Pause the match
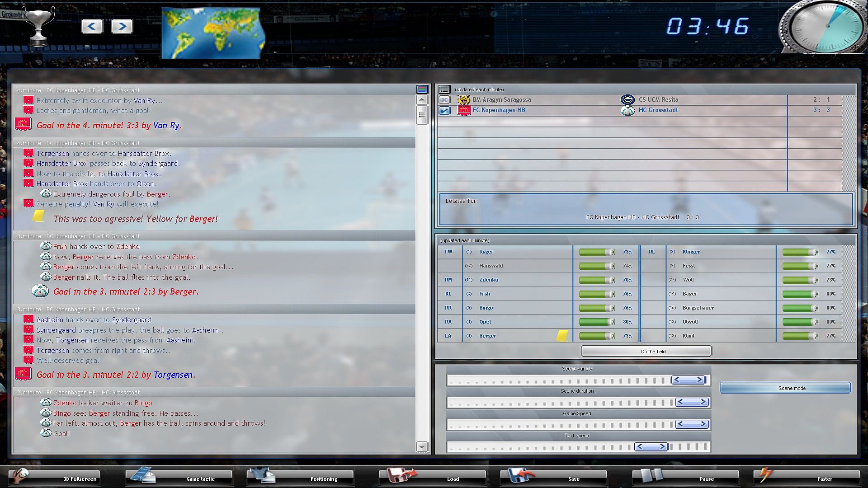 coord(685,477)
